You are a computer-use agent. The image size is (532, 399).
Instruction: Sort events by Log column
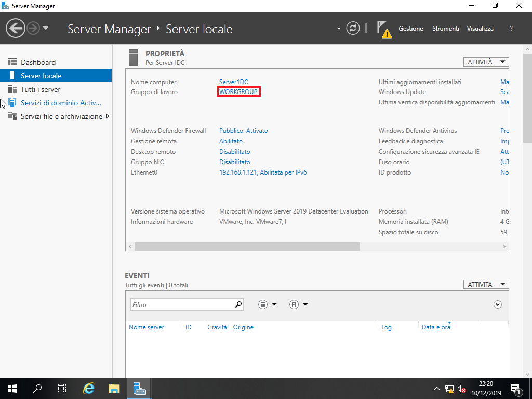(387, 327)
